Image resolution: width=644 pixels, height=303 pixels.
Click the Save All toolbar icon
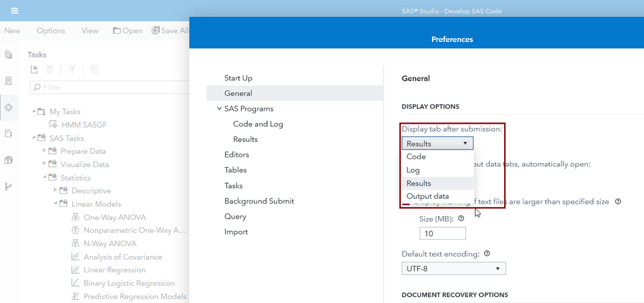click(x=170, y=31)
